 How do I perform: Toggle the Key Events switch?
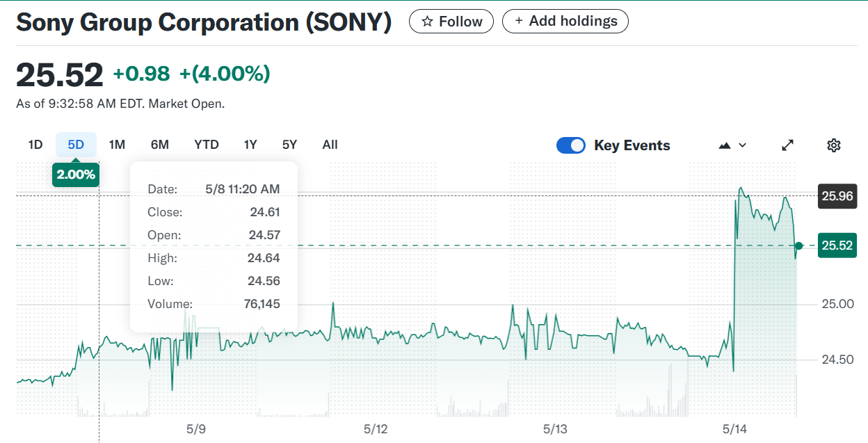pyautogui.click(x=571, y=145)
